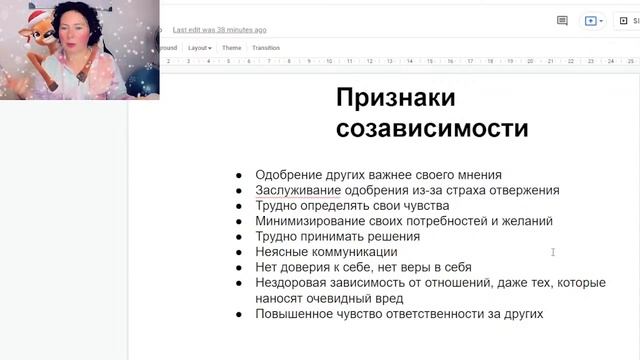Click the slide title 'Признаки созависимости'
Viewport: 640px width, 360px height.
point(432,113)
